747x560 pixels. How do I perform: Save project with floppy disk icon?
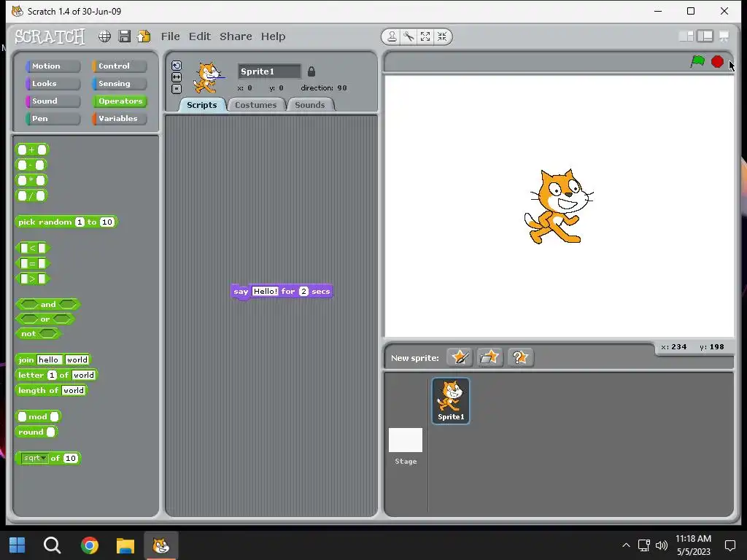(124, 36)
